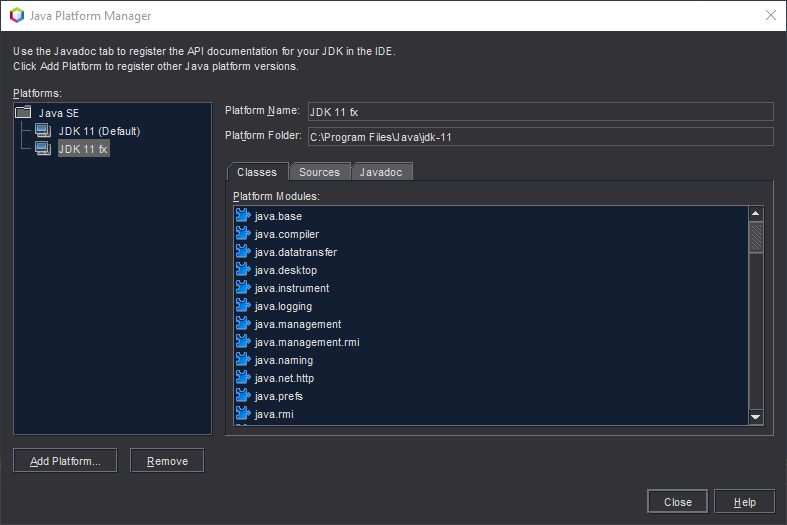
Task: Switch to the Sources tab
Action: coord(319,172)
